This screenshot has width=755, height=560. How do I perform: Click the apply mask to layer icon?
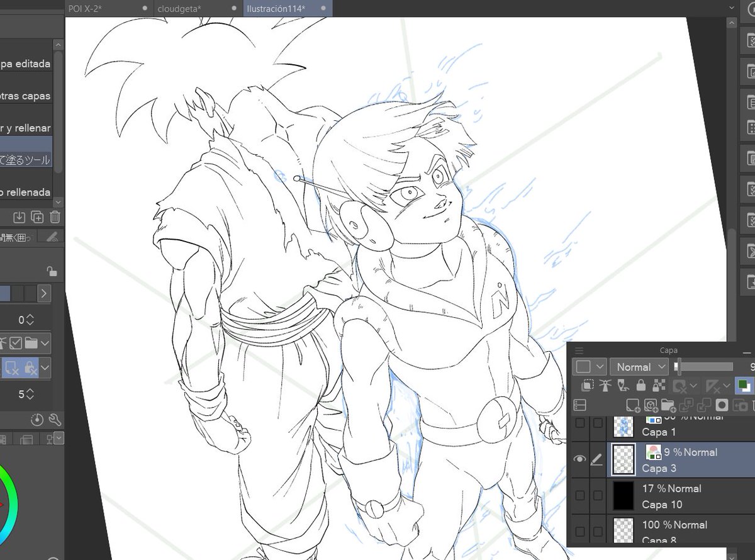pyautogui.click(x=741, y=406)
